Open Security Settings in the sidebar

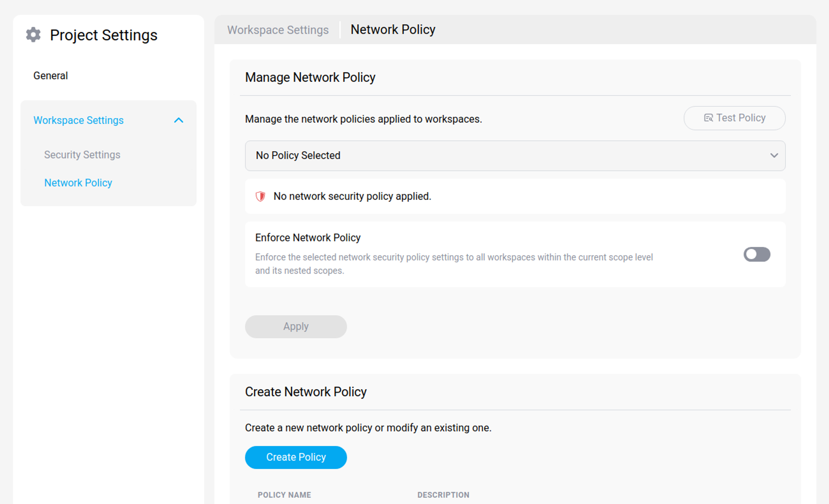click(x=82, y=155)
